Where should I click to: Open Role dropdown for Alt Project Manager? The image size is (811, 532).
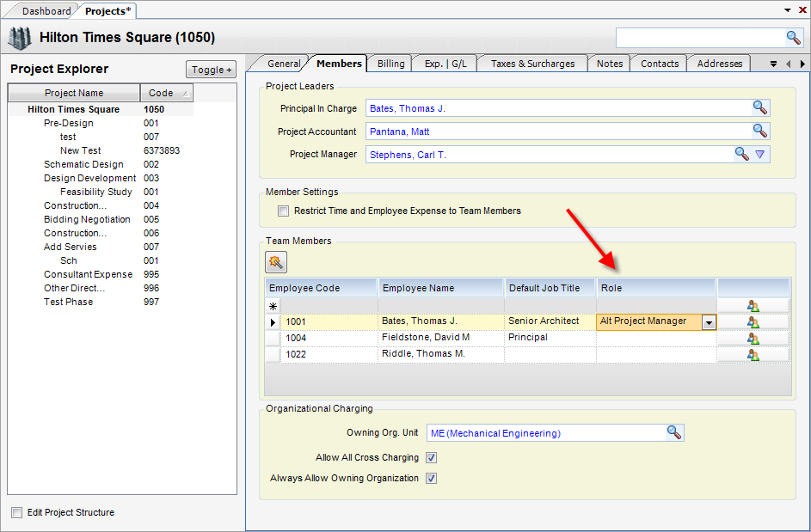pos(709,322)
